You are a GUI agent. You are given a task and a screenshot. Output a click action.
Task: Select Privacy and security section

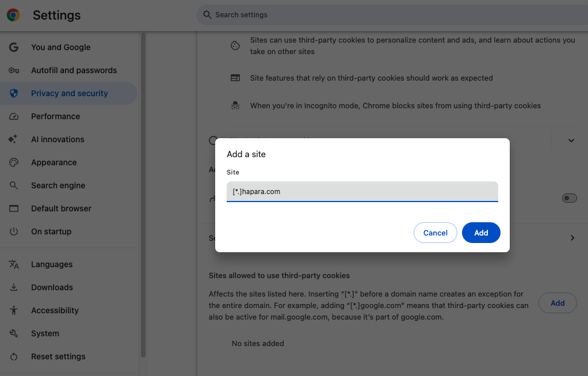pyautogui.click(x=68, y=93)
